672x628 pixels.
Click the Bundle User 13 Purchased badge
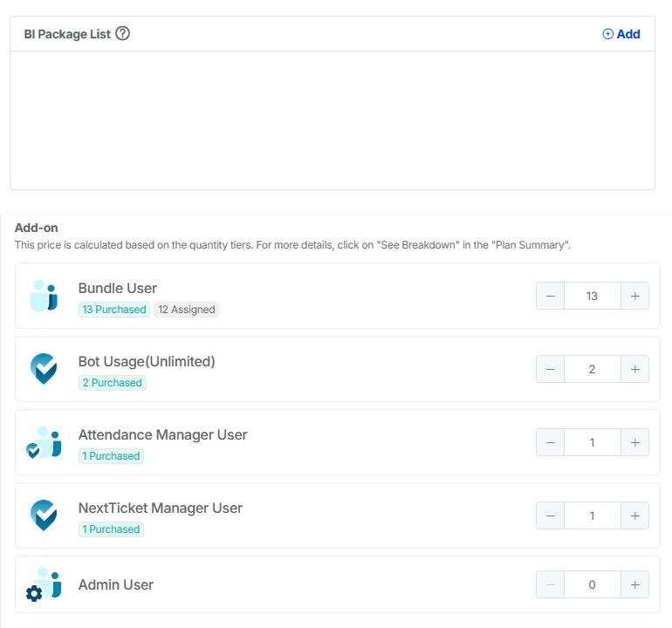tap(113, 310)
